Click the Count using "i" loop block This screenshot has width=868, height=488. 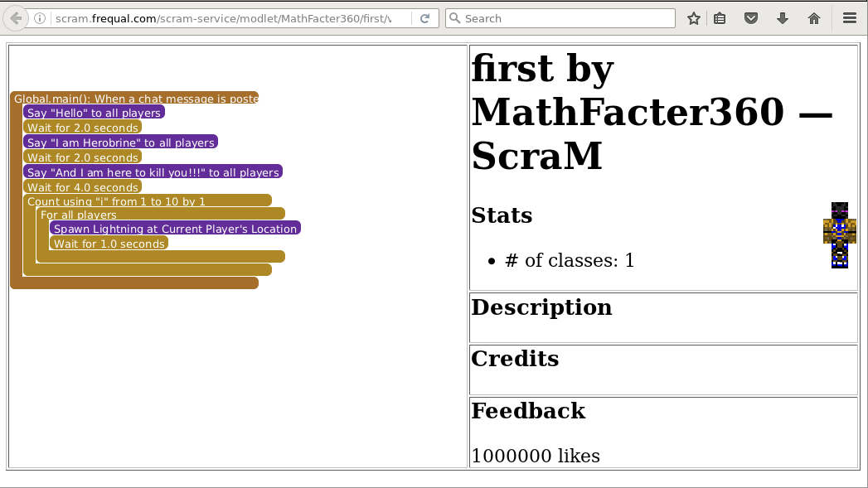[116, 201]
